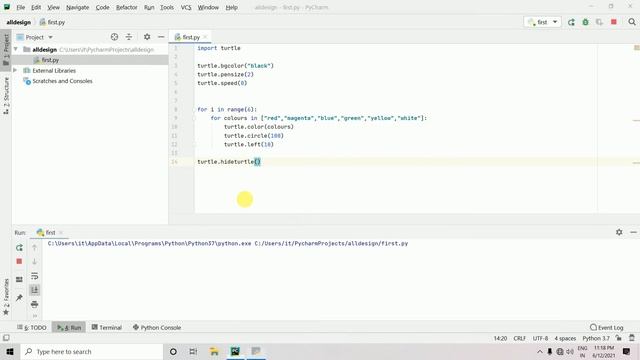The height and width of the screenshot is (360, 640).
Task: Click the 4 spaces indent setting
Action: pos(565,338)
